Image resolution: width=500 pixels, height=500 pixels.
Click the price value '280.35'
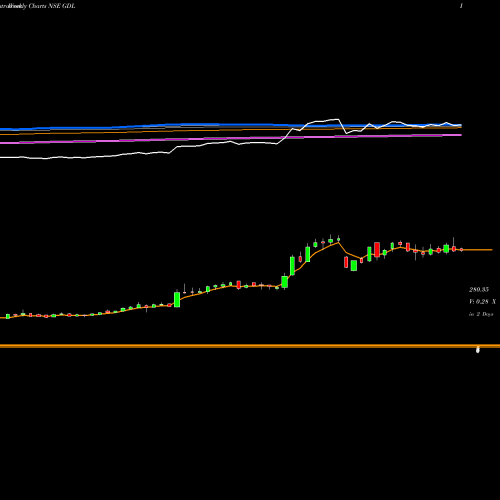479,289
